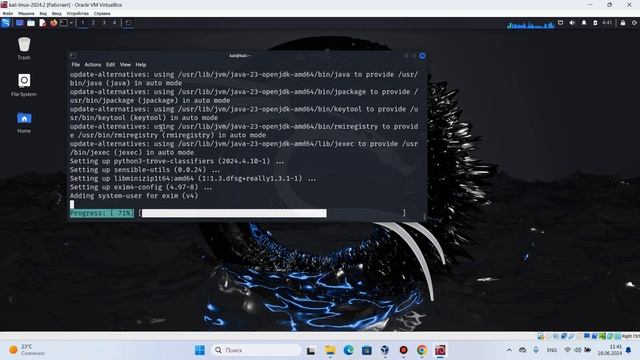Open Microsoft Store on Windows taskbar

pos(367,350)
